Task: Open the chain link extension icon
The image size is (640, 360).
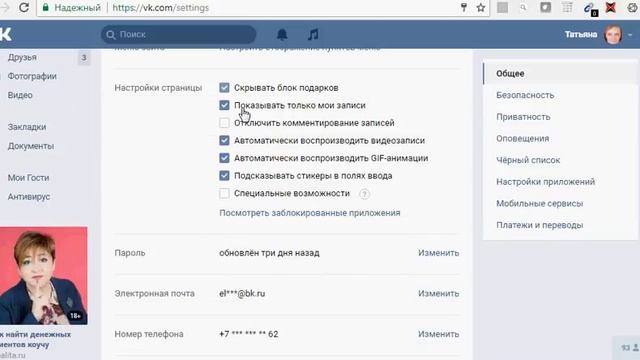Action: coord(590,8)
